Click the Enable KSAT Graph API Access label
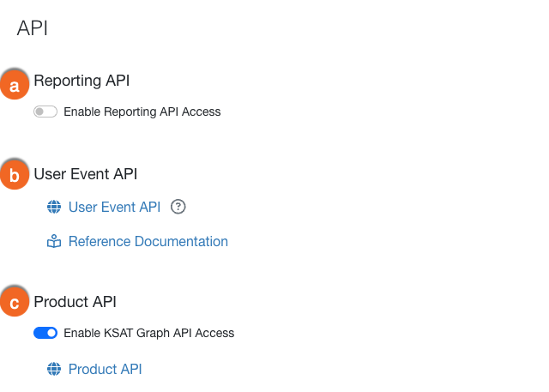The height and width of the screenshot is (392, 549). pyautogui.click(x=148, y=333)
